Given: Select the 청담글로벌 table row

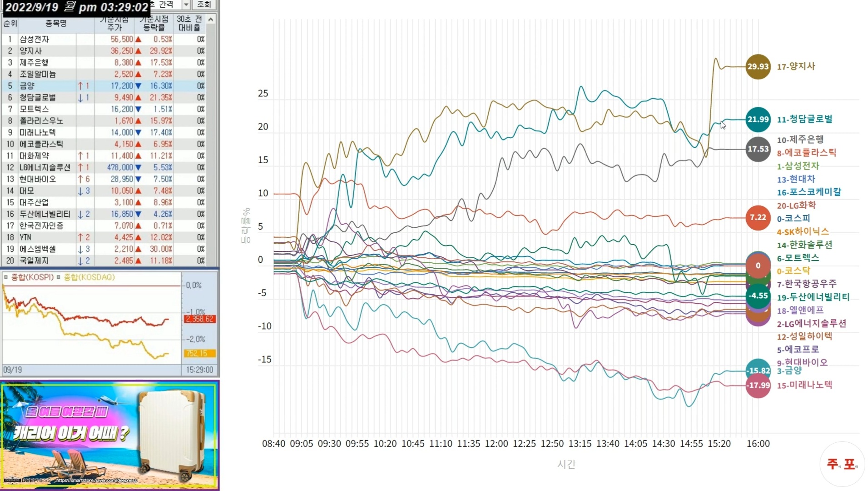Looking at the screenshot, I should [104, 97].
